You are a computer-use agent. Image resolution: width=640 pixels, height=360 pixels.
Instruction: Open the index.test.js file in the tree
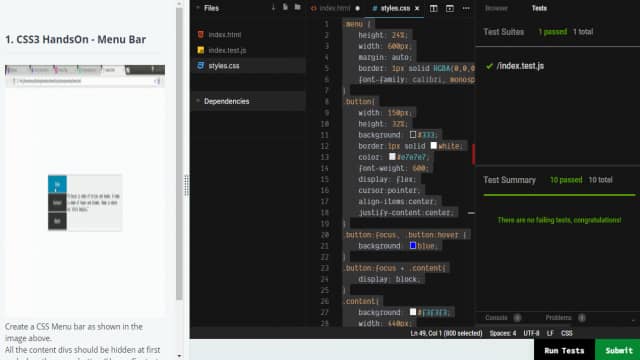point(227,50)
